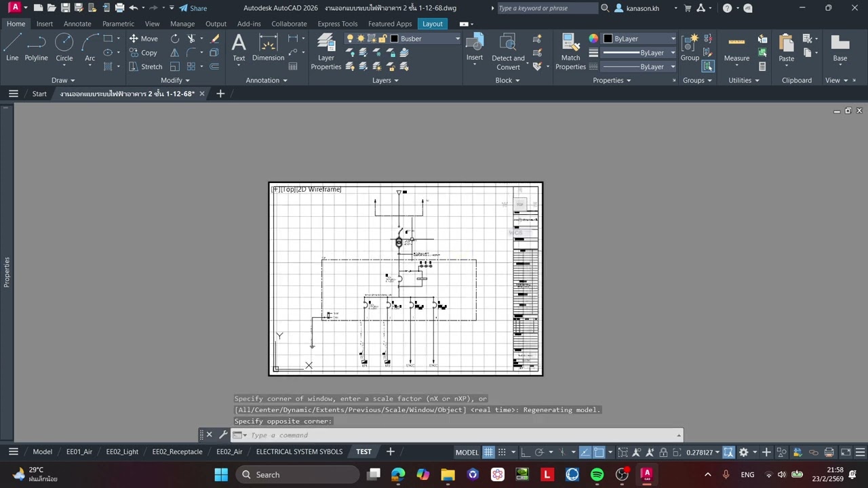Viewport: 868px width, 488px height.
Task: Click the Rectangle tool icon
Action: pos(108,39)
